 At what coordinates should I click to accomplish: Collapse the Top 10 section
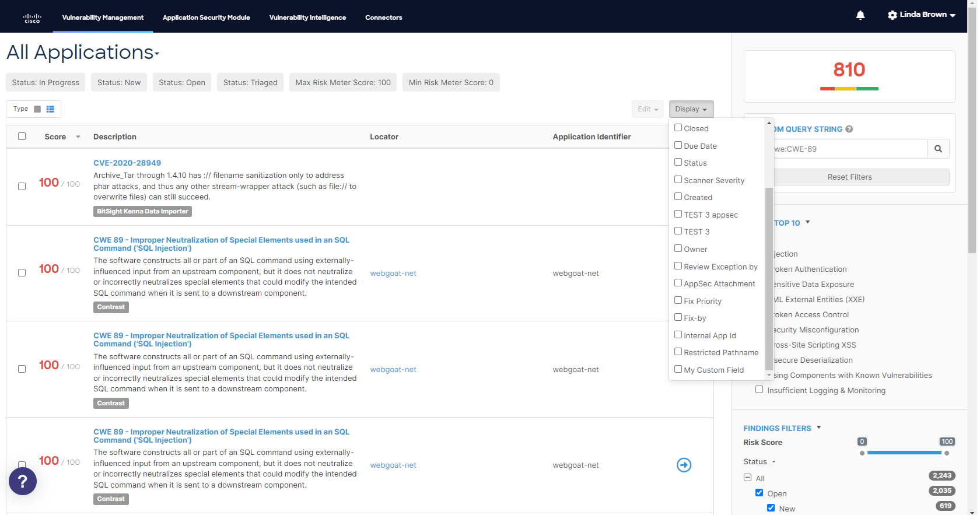tap(808, 222)
